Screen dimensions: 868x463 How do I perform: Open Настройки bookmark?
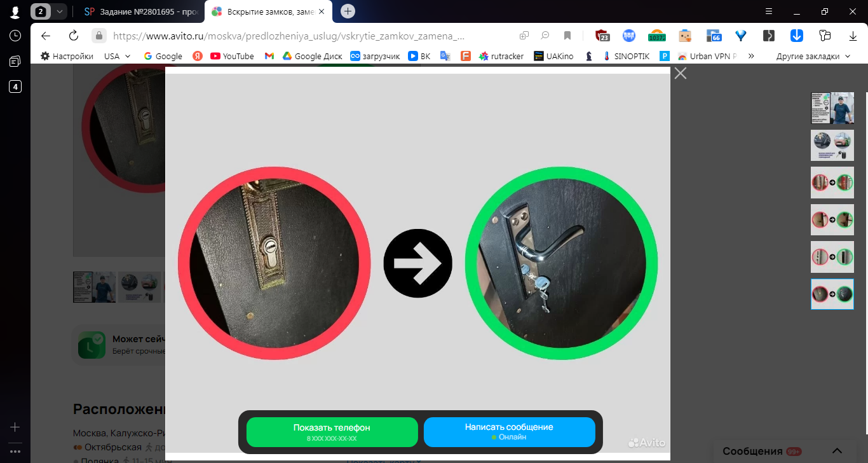coord(67,56)
